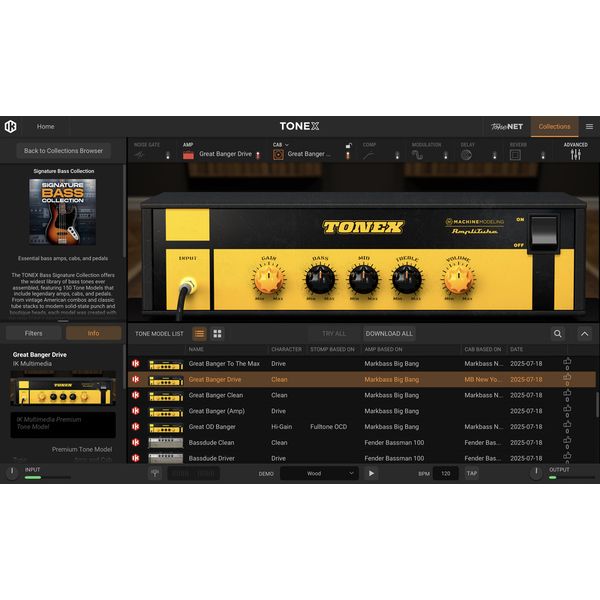Switch tone model list to grid view

click(x=217, y=333)
